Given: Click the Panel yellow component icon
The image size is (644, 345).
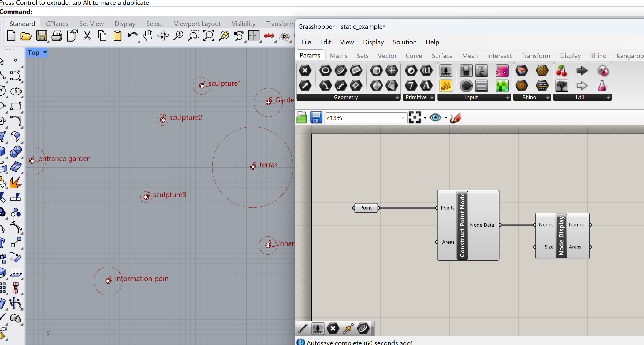Looking at the screenshot, I should click(446, 86).
